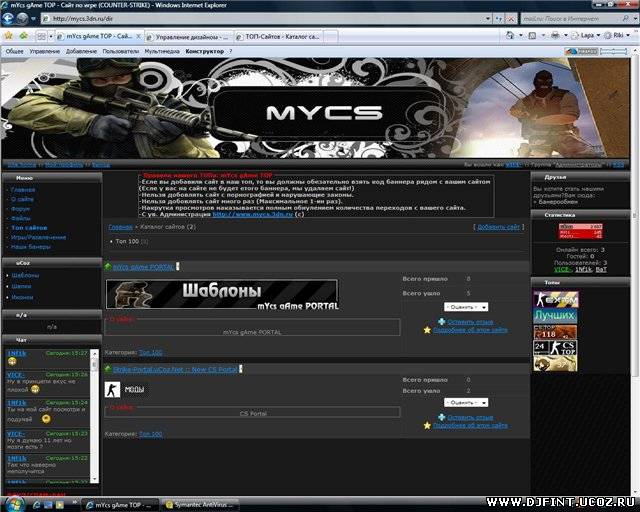This screenshot has height=512, width=640.
Task: Click the "Добавить сайт" link
Action: 498,227
